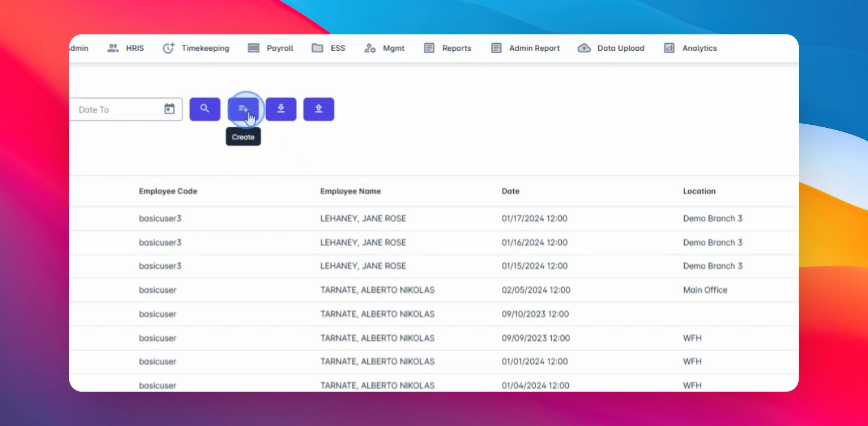Click TARNATE, ALBERTO NIKOLAS in the 01/01/2024 row
The width and height of the screenshot is (868, 426).
[x=377, y=362]
